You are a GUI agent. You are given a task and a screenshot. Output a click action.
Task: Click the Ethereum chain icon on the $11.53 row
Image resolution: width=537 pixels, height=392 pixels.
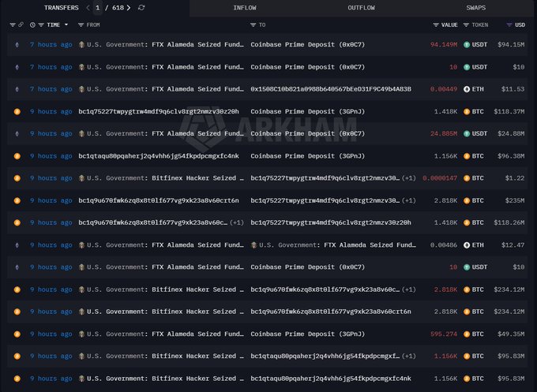tap(17, 89)
